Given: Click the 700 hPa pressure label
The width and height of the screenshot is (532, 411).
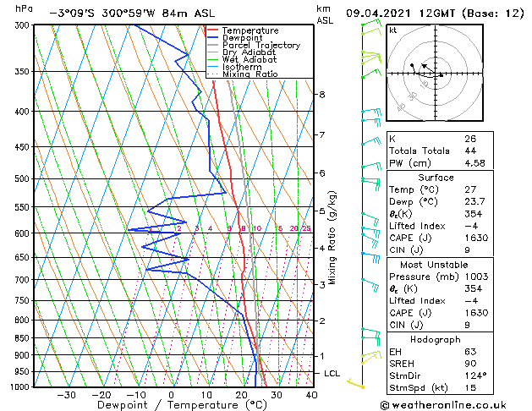Looking at the screenshot, I should pos(24,280).
